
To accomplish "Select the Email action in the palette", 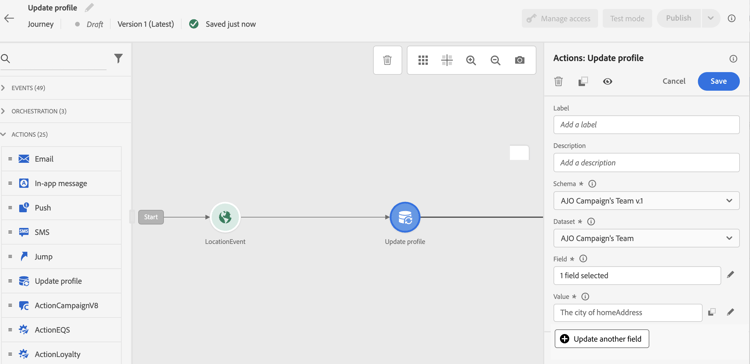I will (x=61, y=159).
